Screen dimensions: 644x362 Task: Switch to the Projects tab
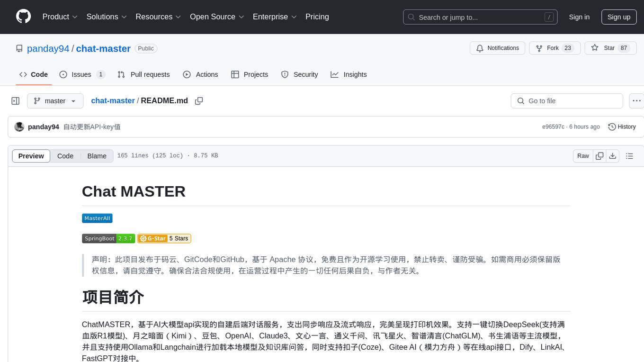pos(250,74)
